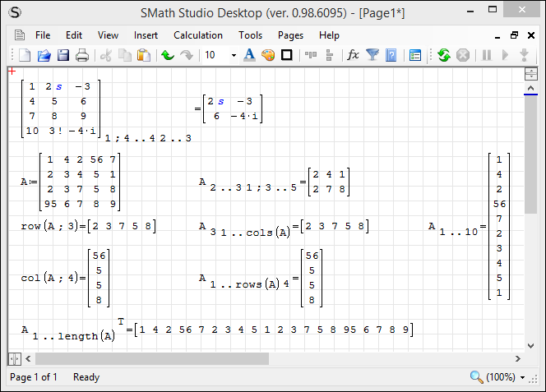The width and height of the screenshot is (546, 392).
Task: Toggle the side panel button in toolbar
Action: 415,55
